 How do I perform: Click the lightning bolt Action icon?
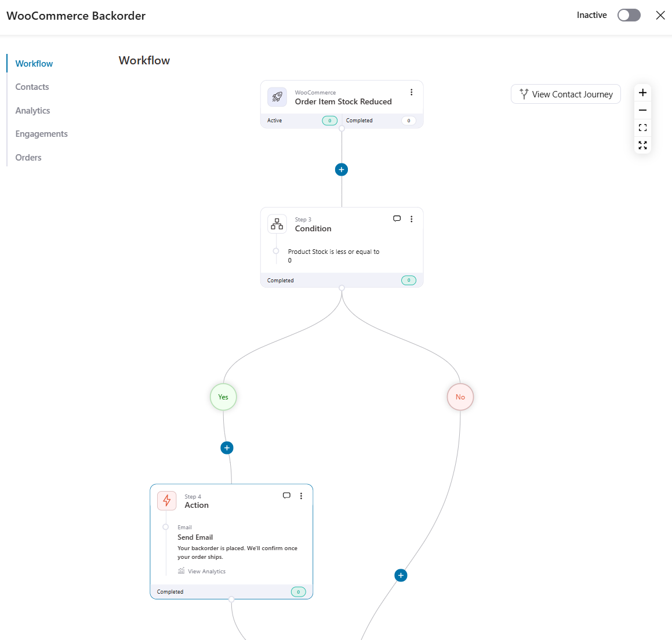coord(167,500)
